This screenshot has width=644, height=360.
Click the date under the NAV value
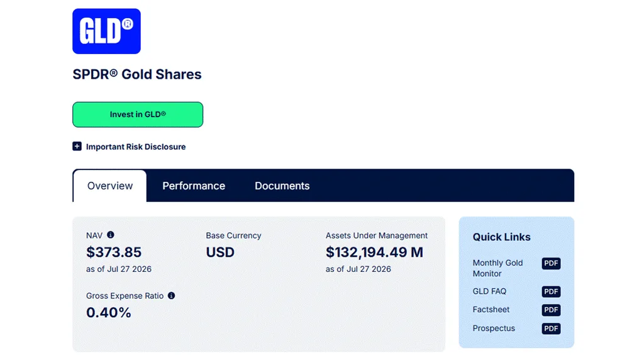point(119,269)
